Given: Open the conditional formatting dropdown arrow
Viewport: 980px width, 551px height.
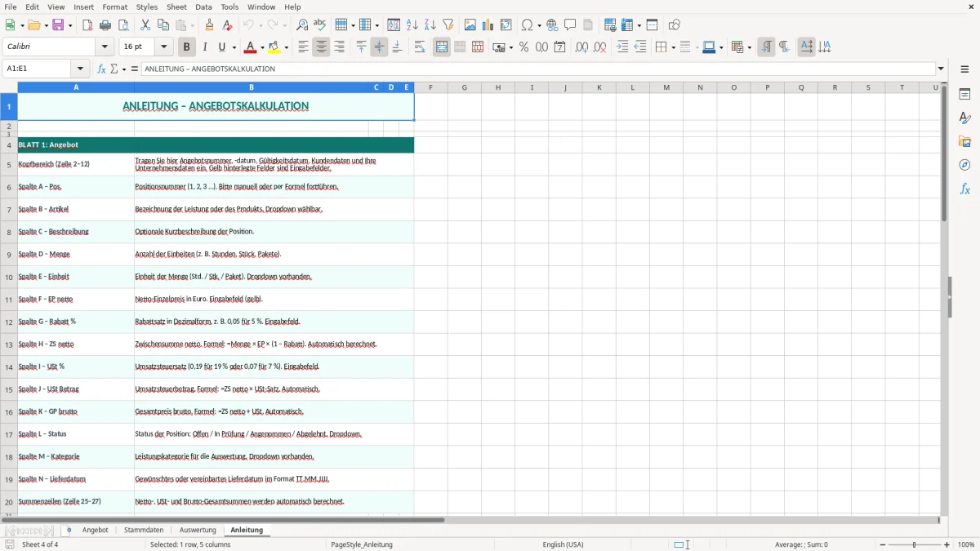Looking at the screenshot, I should pos(750,47).
